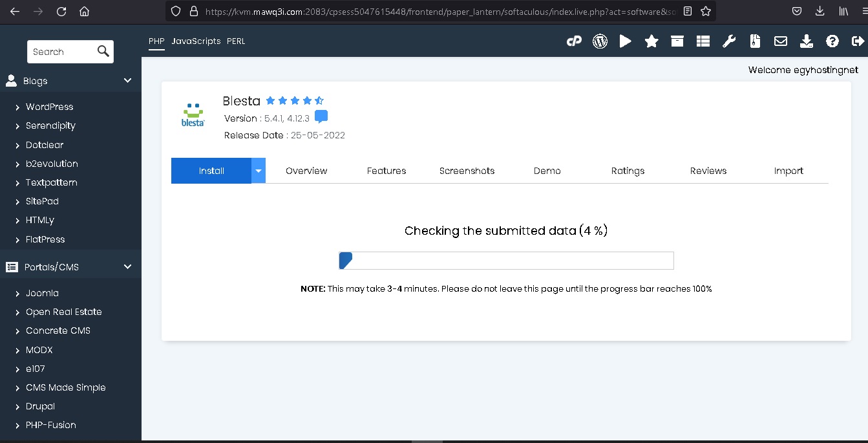Open Concrete CMS in the sidebar
868x443 pixels.
pyautogui.click(x=58, y=330)
